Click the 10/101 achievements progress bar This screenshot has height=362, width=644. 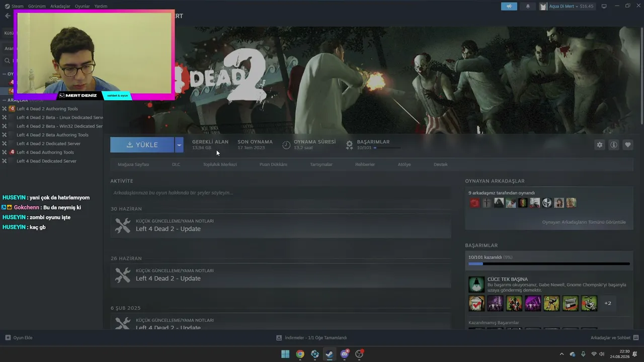click(x=549, y=263)
